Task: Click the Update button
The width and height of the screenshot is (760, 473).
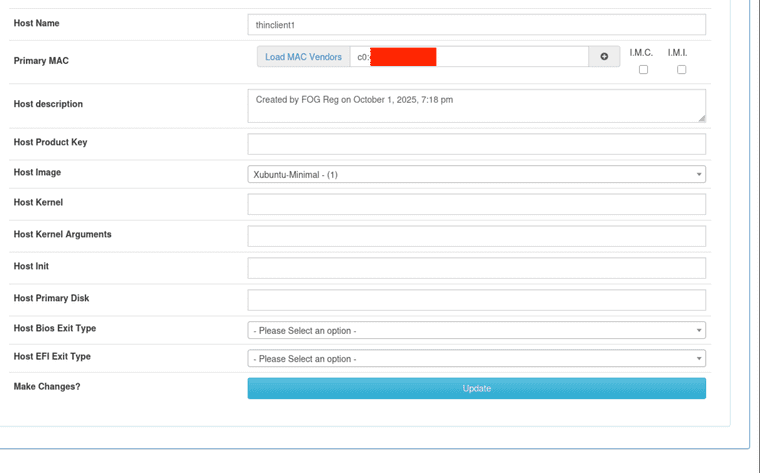Action: point(476,388)
